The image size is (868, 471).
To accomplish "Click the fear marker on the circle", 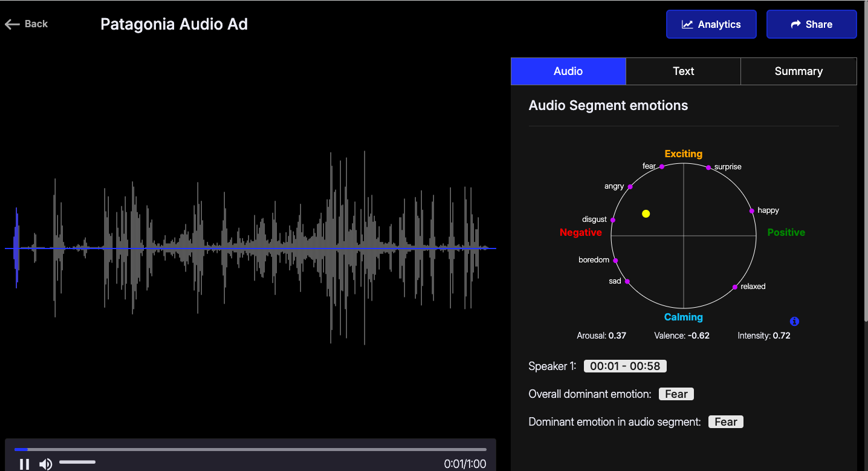I will click(662, 166).
